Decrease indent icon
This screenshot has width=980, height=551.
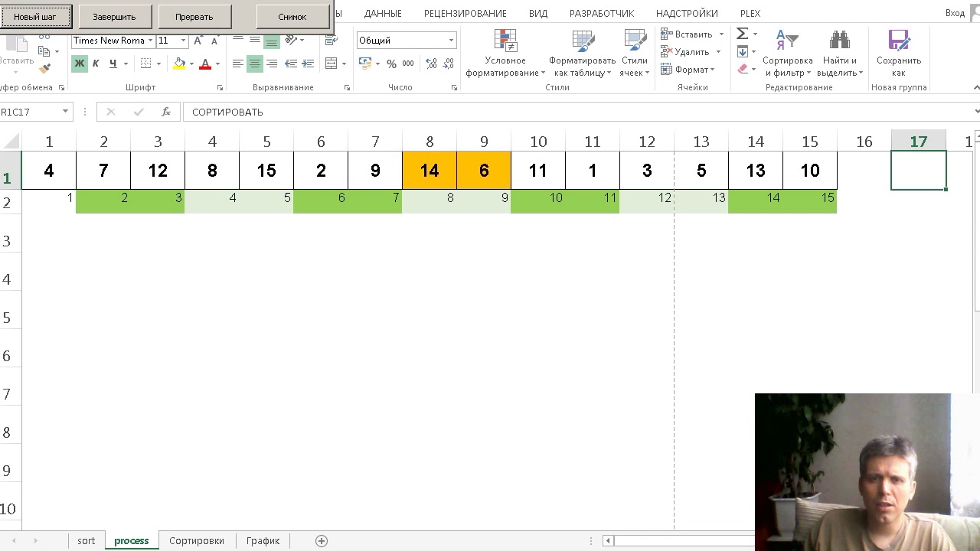(x=292, y=64)
